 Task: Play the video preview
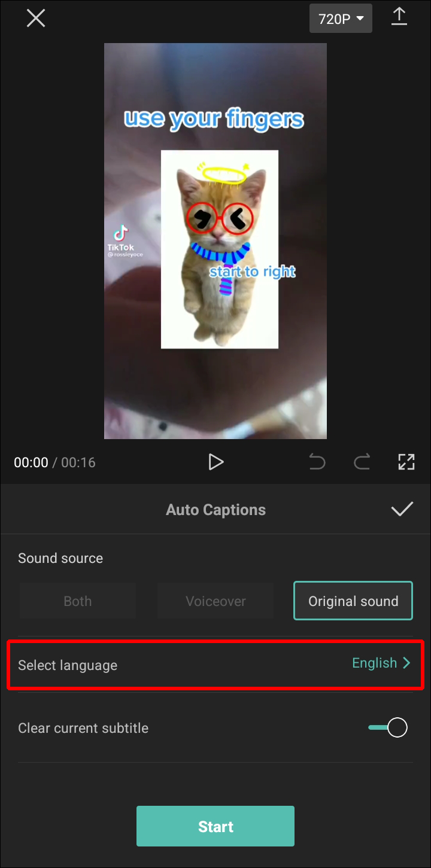[215, 462]
